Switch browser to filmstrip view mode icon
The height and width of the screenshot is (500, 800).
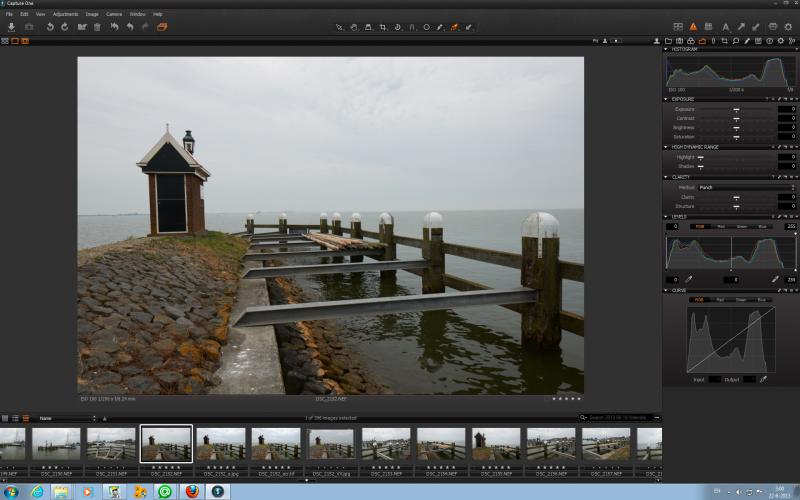(x=25, y=418)
